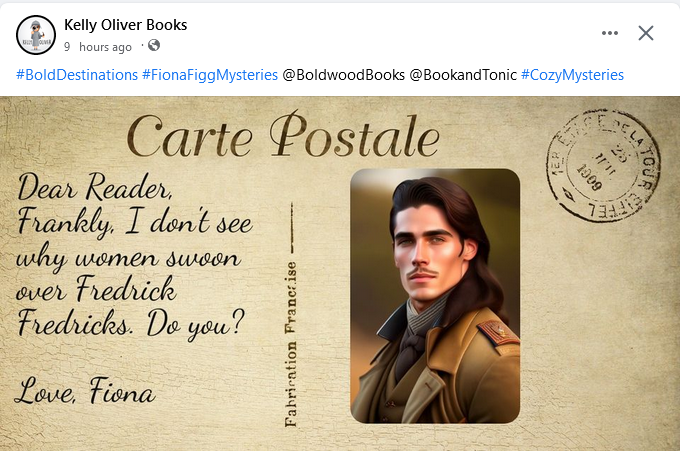Close the post with the X icon
Screen dimensions: 680x451
[646, 33]
